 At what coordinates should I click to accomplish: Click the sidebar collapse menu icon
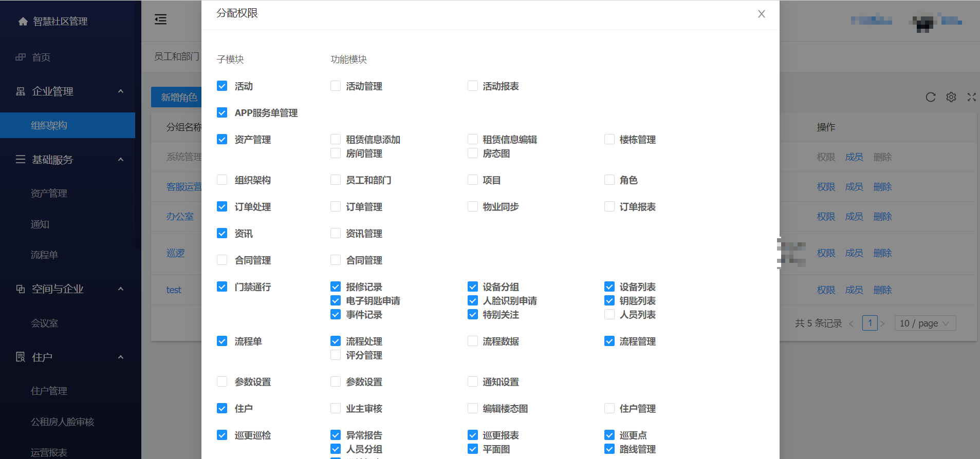[x=160, y=20]
